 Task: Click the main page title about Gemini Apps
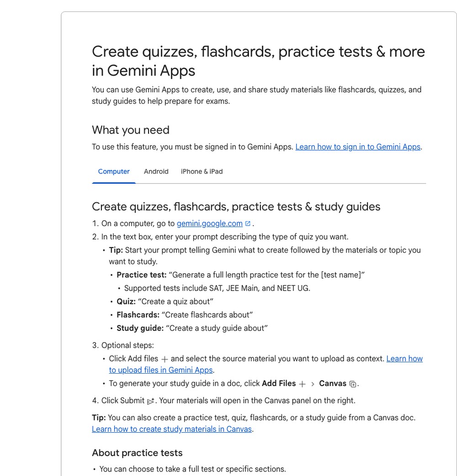point(258,61)
